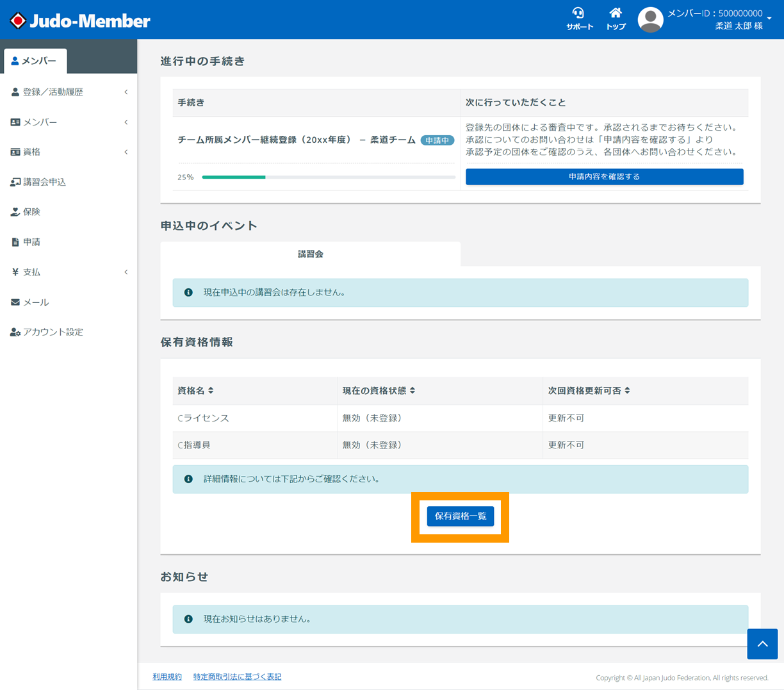Click the Judo-Member brand name text

coord(90,21)
